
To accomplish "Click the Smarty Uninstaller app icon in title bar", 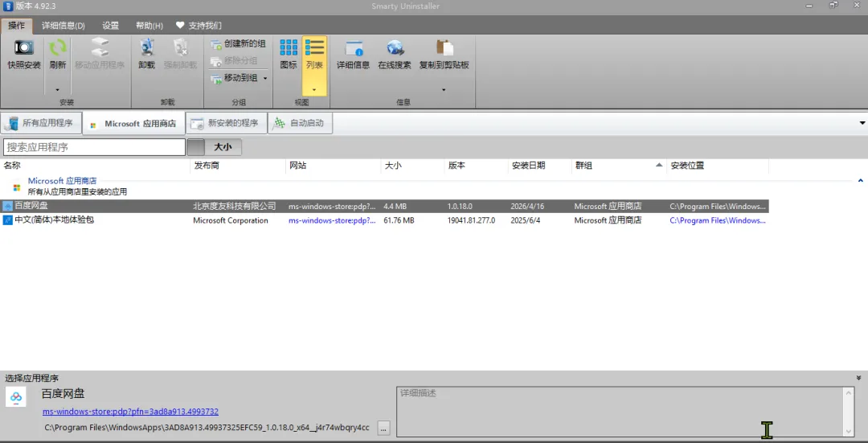I will pyautogui.click(x=8, y=6).
